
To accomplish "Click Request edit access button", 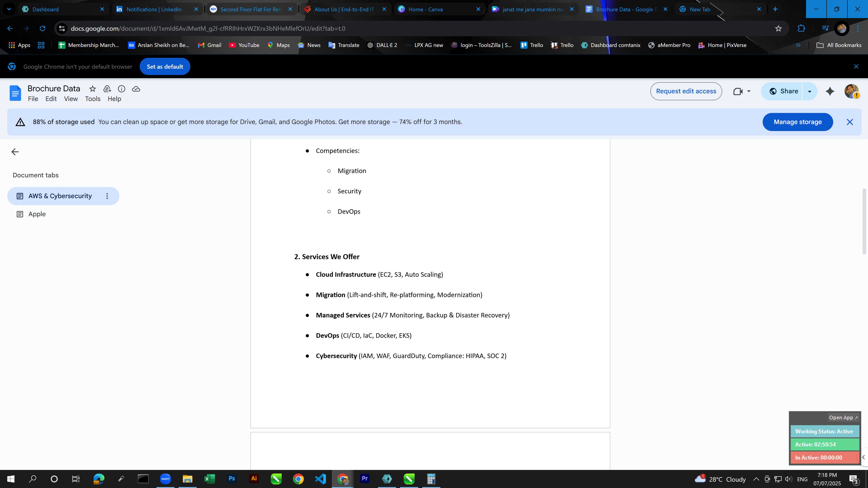I will click(686, 91).
